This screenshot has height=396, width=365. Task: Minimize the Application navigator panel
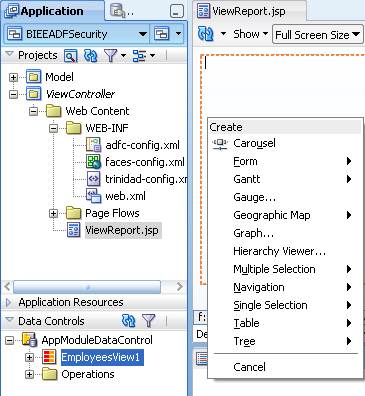(177, 11)
